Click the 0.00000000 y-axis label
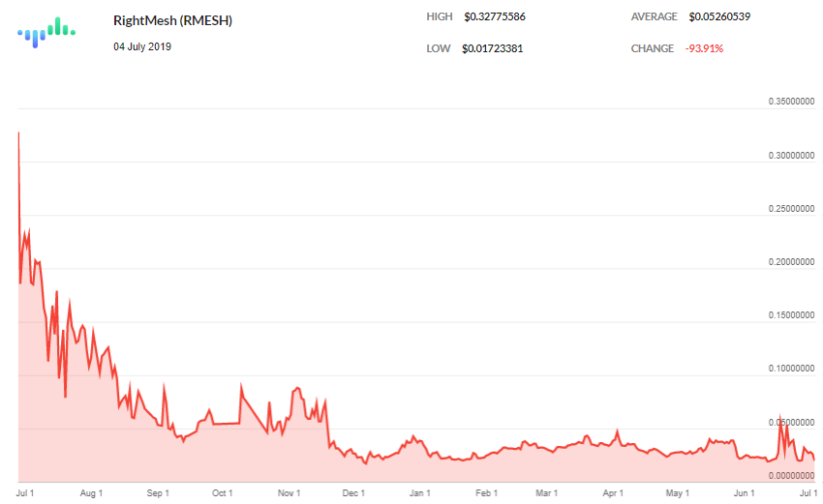This screenshot has height=504, width=823. click(791, 476)
